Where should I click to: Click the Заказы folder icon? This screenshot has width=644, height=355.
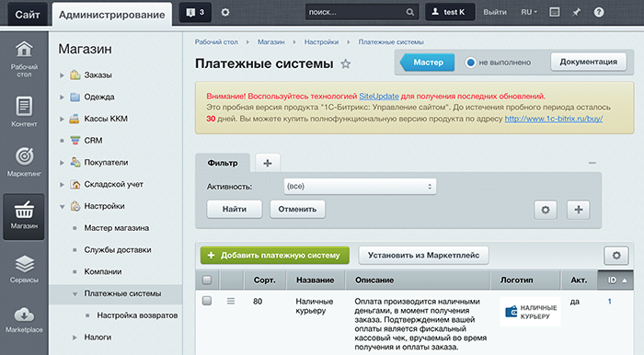pos(75,74)
